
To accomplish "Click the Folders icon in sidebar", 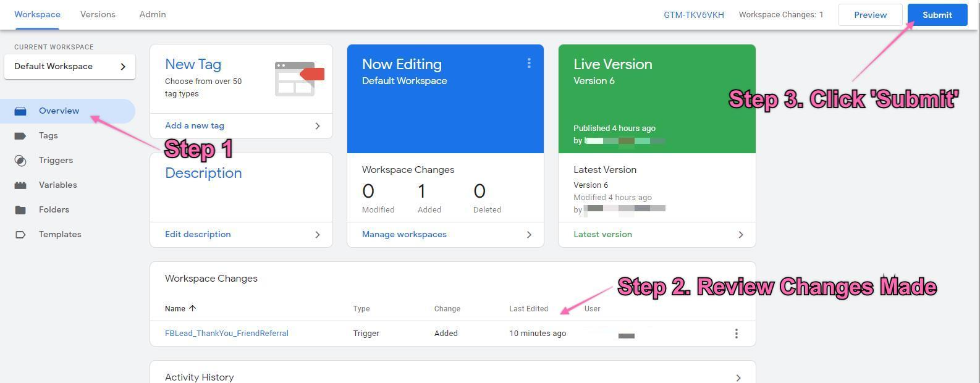I will [20, 210].
